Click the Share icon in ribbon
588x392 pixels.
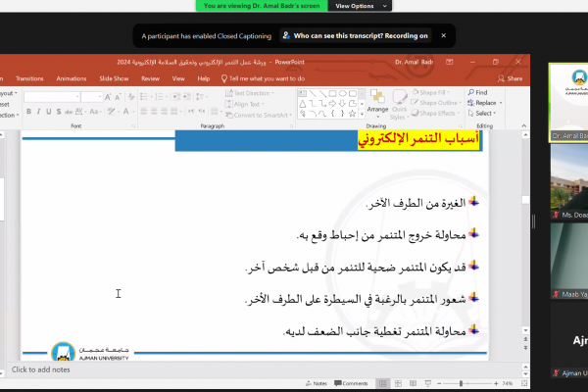[510, 78]
